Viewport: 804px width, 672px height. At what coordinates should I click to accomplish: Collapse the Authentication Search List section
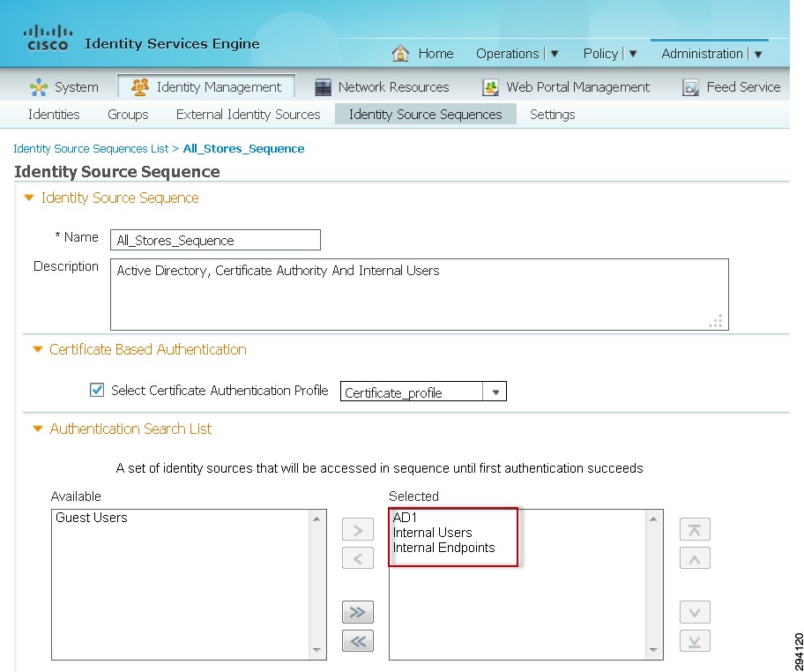(37, 429)
